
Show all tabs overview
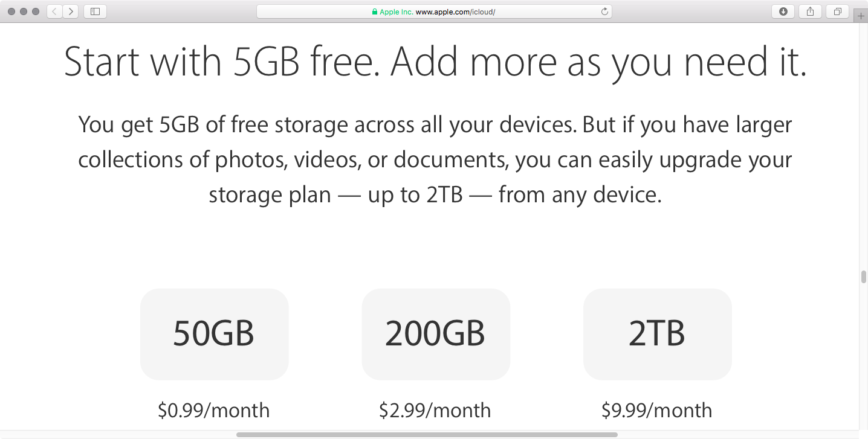click(x=838, y=11)
